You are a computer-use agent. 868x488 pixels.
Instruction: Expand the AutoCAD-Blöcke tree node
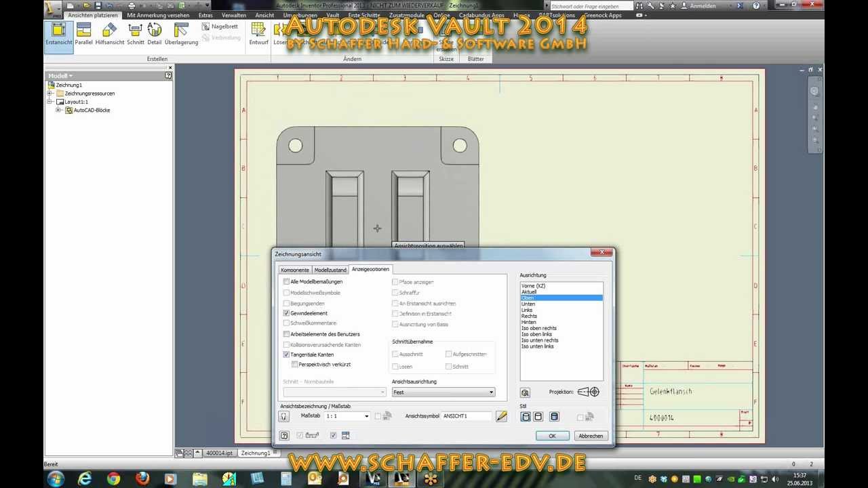58,110
